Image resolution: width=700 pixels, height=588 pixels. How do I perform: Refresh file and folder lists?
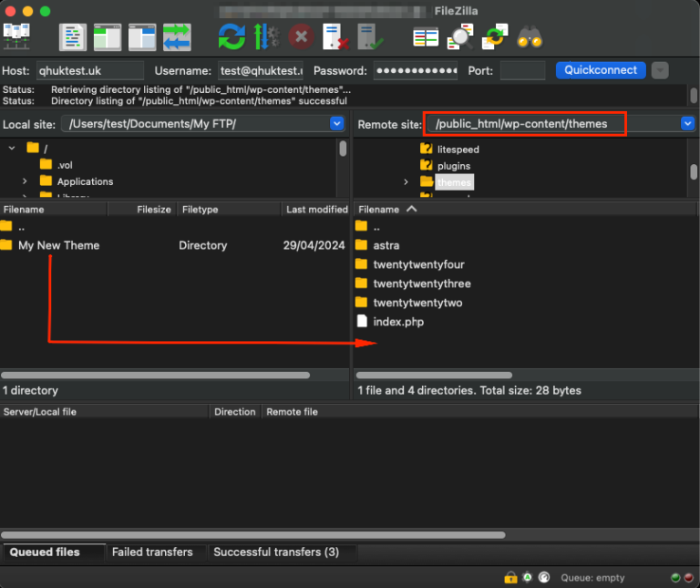(232, 36)
